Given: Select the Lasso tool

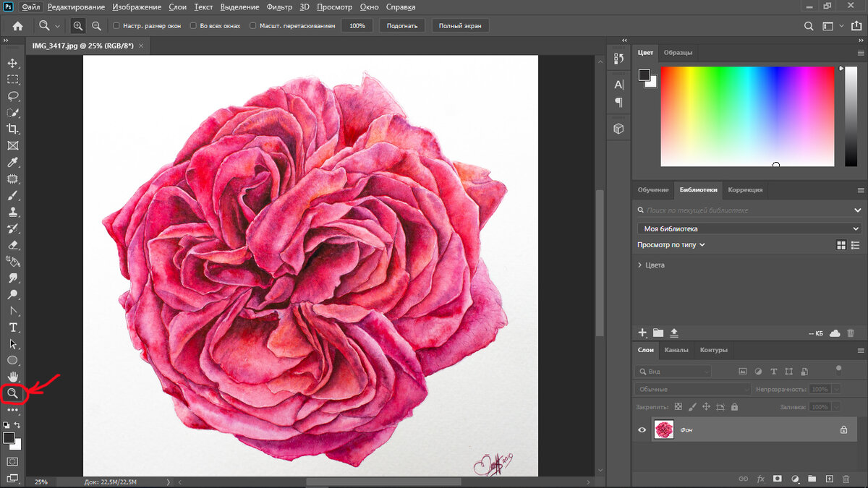Looking at the screenshot, I should pyautogui.click(x=12, y=96).
